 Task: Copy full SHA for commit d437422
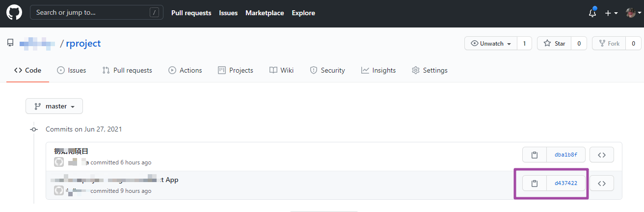535,184
